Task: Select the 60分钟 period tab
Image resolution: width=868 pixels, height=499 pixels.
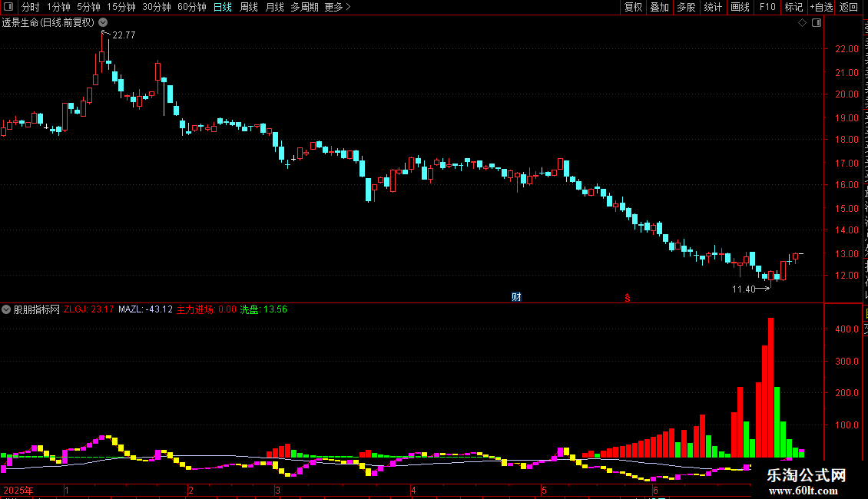Action: (x=192, y=7)
